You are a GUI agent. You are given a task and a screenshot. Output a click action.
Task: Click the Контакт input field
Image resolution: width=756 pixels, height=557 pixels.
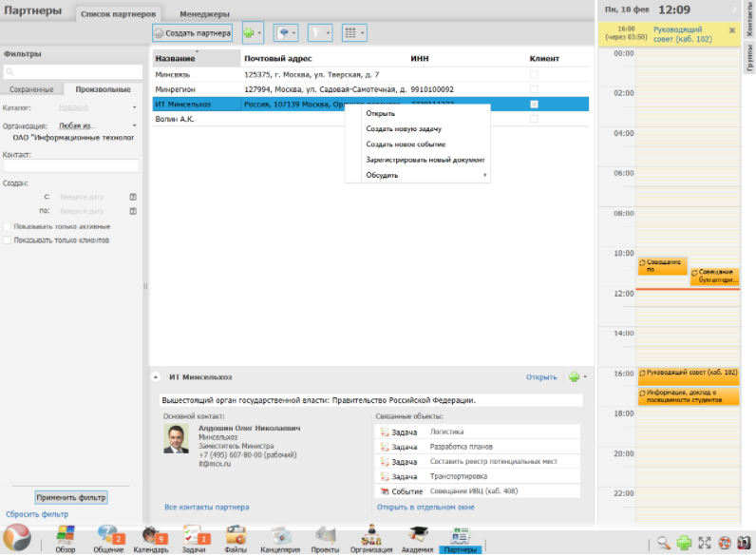point(71,166)
